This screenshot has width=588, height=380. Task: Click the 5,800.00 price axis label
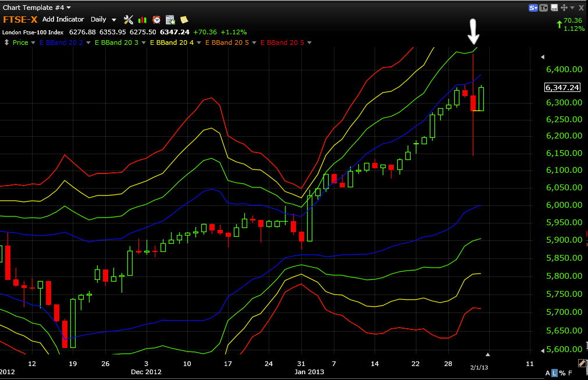tap(564, 276)
